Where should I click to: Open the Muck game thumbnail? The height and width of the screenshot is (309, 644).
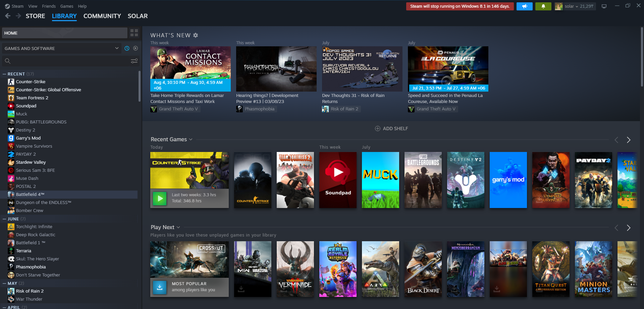click(x=380, y=180)
